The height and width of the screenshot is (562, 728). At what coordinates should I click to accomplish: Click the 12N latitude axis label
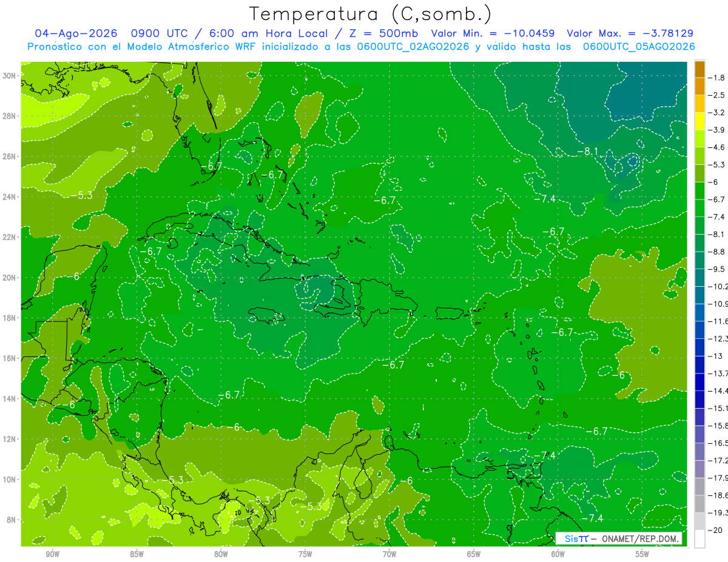click(x=10, y=439)
